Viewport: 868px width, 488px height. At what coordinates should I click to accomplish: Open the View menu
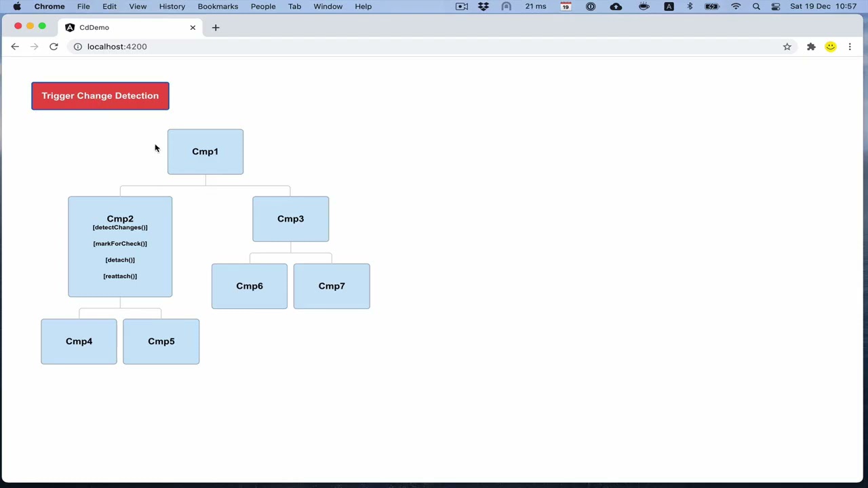pyautogui.click(x=138, y=7)
